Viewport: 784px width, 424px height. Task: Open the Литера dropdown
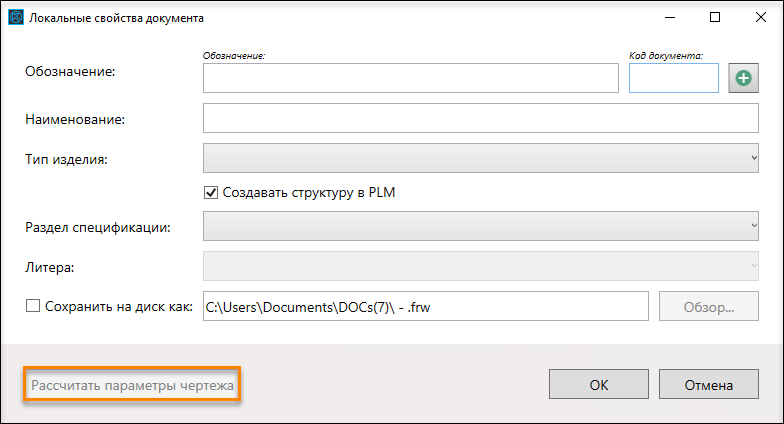[480, 266]
